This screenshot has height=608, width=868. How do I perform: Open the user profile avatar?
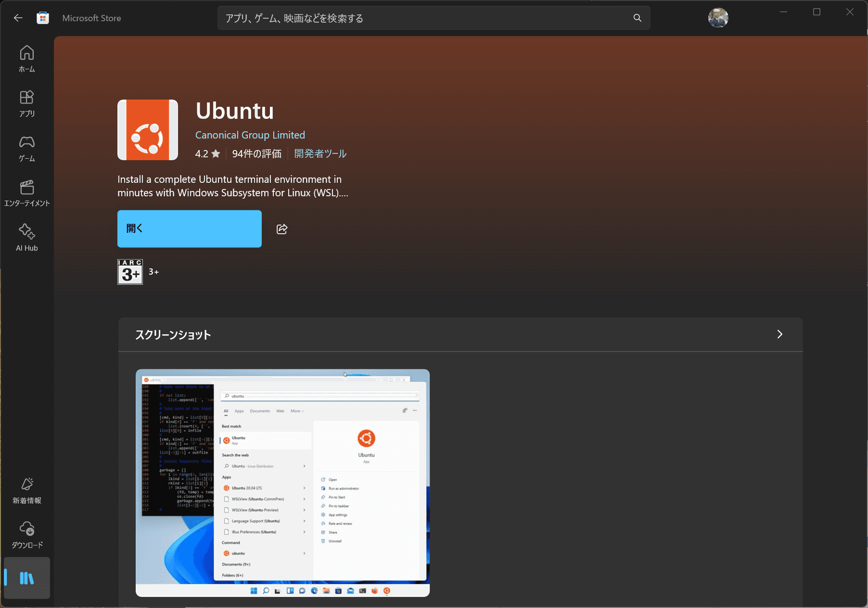718,18
